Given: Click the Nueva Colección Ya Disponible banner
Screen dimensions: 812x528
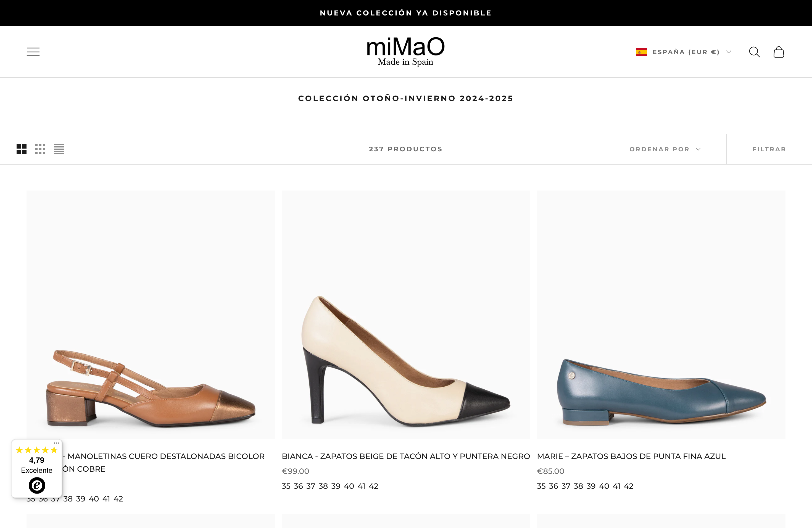Looking at the screenshot, I should [406, 13].
